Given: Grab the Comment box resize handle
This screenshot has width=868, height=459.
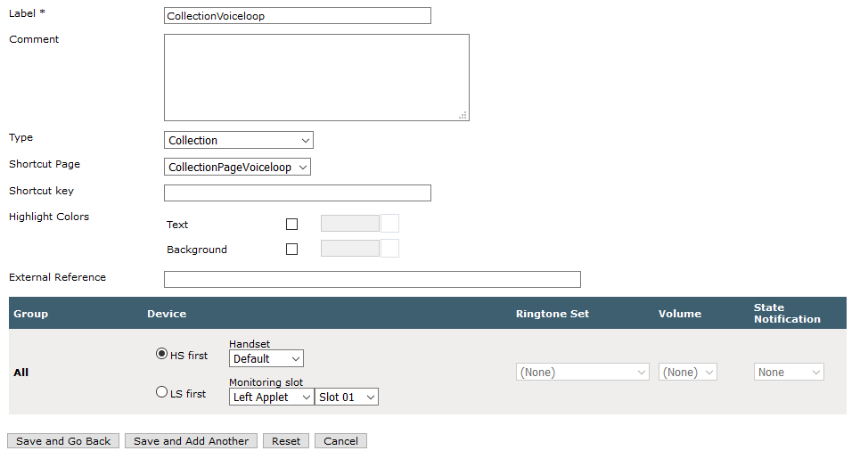Looking at the screenshot, I should click(463, 115).
